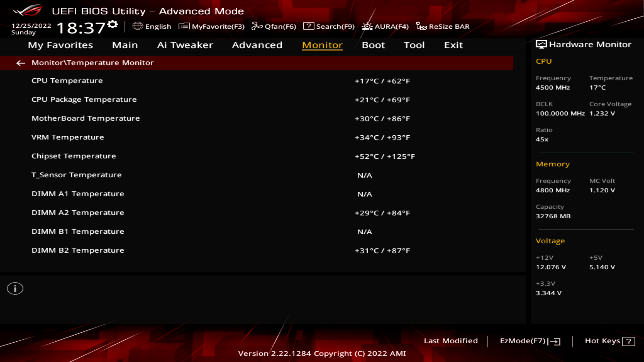
Task: Click the AURA lighting icon
Action: point(367,26)
